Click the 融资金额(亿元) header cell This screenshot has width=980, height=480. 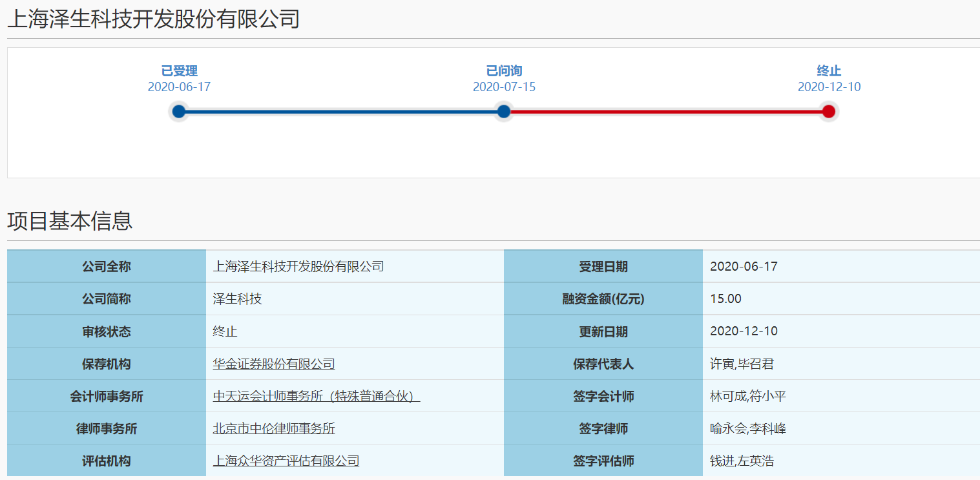click(x=603, y=299)
